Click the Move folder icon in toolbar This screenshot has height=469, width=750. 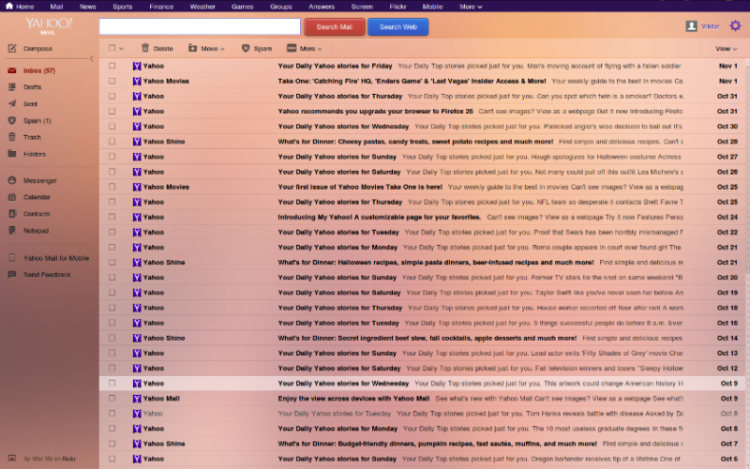click(192, 48)
